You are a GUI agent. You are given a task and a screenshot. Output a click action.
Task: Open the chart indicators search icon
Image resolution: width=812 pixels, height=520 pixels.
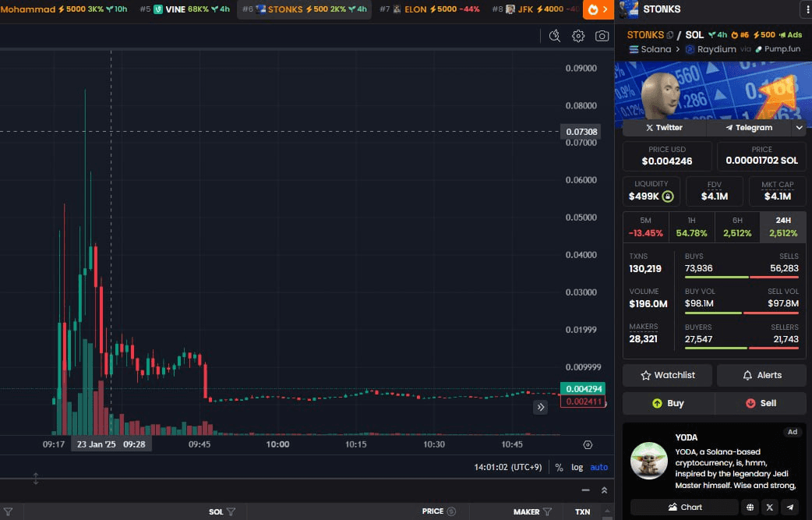point(555,36)
